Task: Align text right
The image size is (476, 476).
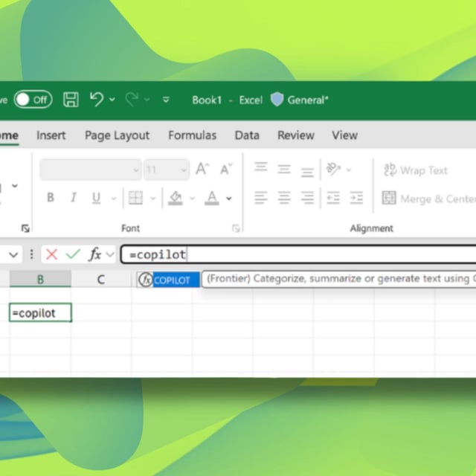Action: tap(307, 198)
